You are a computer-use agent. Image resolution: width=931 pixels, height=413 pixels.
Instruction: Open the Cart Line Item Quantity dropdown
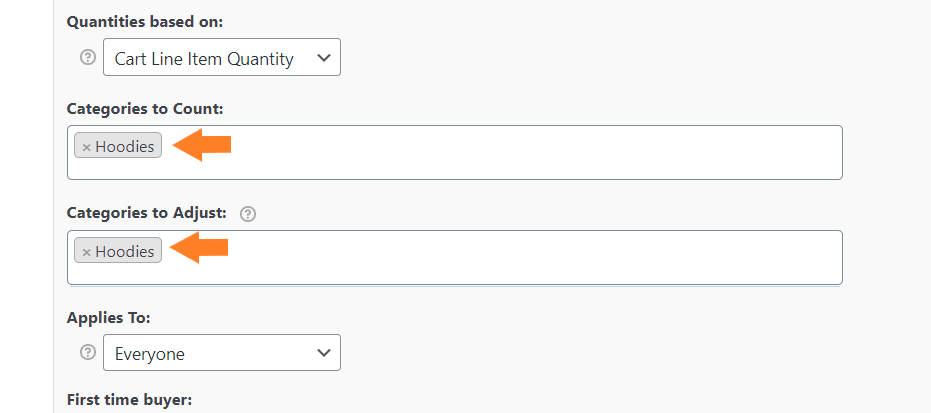[x=222, y=57]
